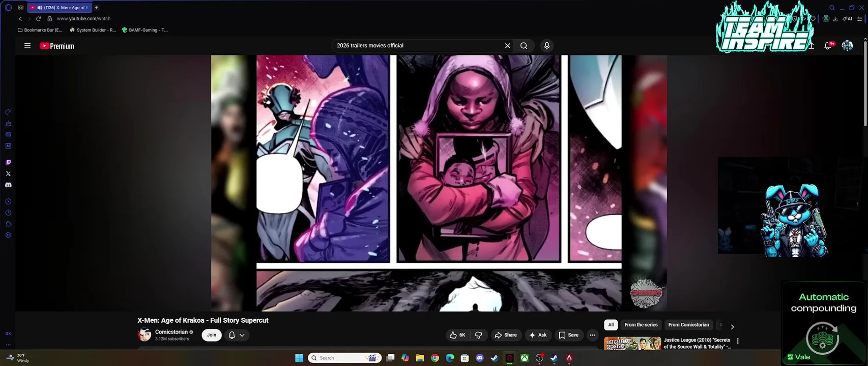Select the All filter chip
The image size is (868, 366).
611,325
